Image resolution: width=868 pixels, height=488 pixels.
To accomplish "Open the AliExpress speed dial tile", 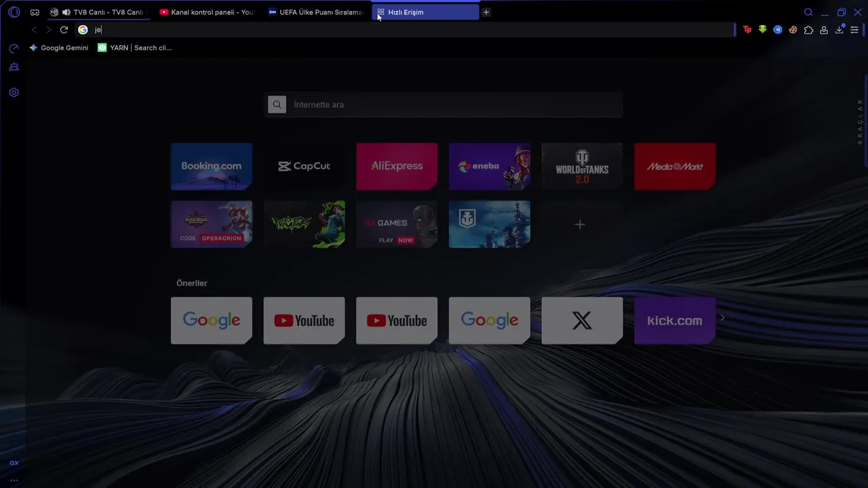I will click(397, 166).
